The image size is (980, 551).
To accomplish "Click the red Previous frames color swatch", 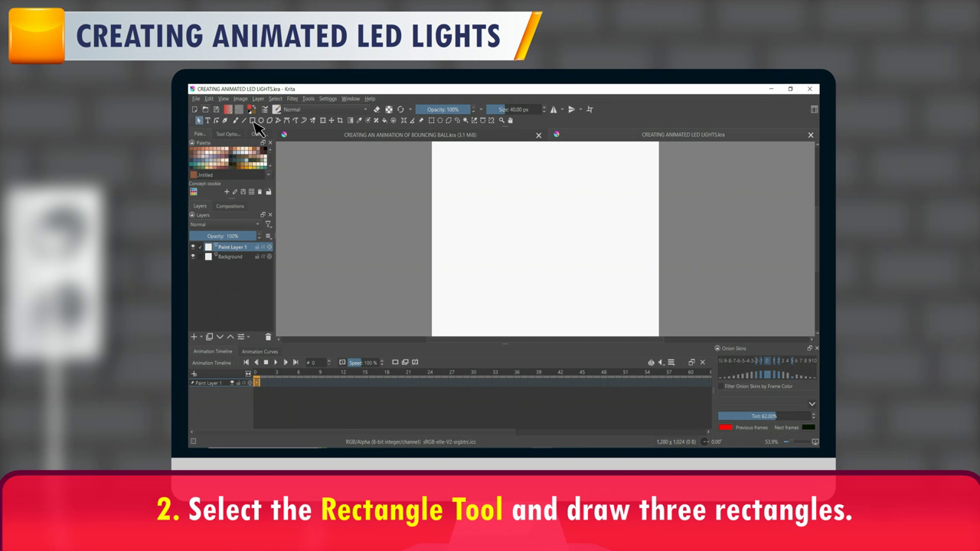I will (726, 427).
